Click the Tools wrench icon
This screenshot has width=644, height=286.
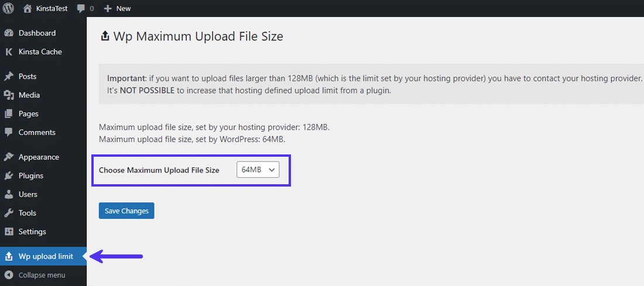coord(9,213)
